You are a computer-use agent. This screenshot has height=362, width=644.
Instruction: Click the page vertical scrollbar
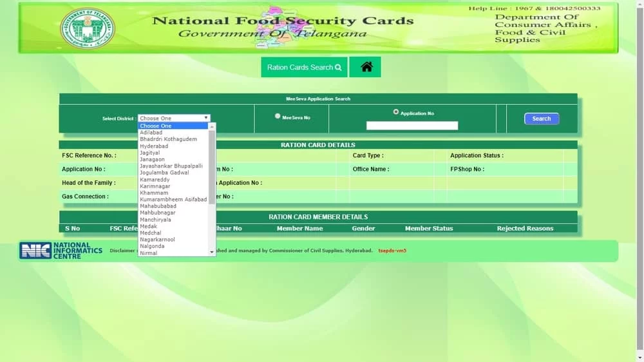click(x=640, y=181)
